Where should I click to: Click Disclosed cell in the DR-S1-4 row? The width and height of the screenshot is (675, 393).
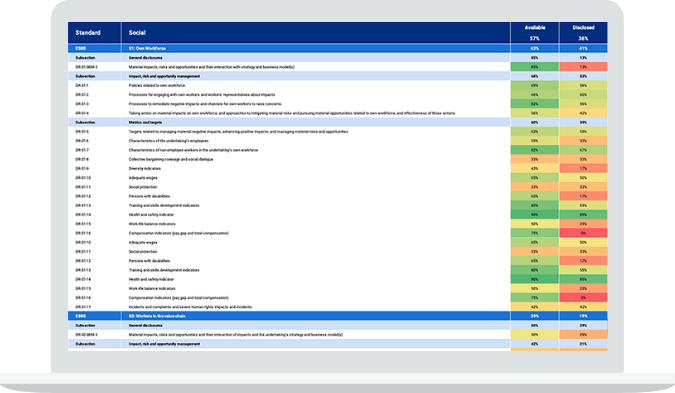click(x=583, y=113)
